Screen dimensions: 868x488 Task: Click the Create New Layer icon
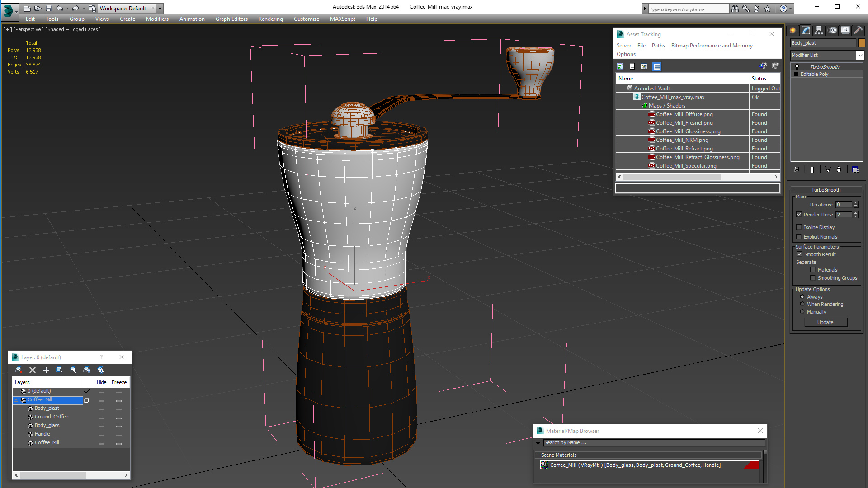19,370
